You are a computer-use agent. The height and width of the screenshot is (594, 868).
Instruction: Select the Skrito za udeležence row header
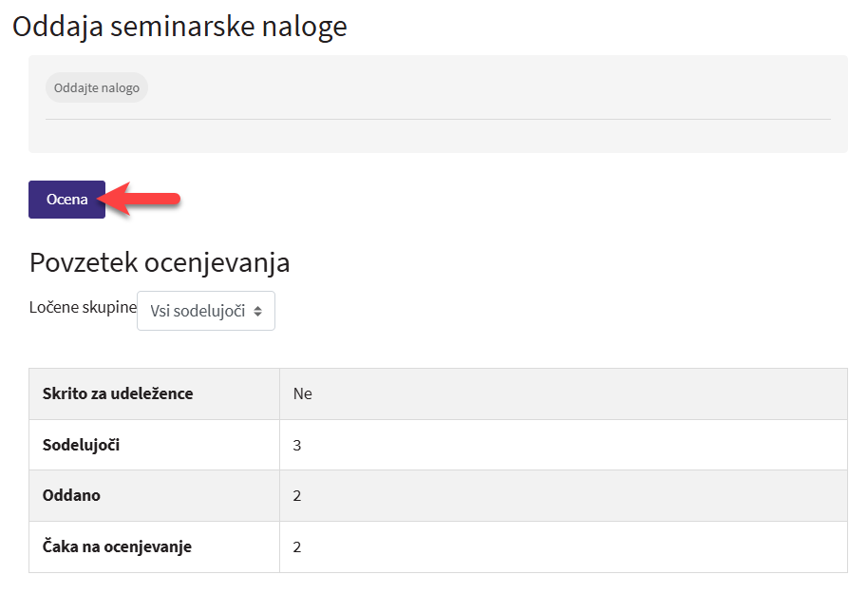[x=118, y=393]
